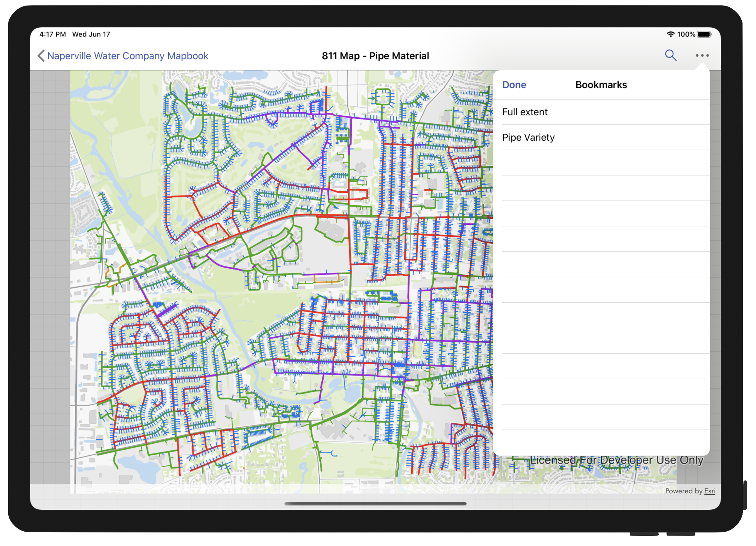Open the three-dot more options menu

[x=702, y=56]
